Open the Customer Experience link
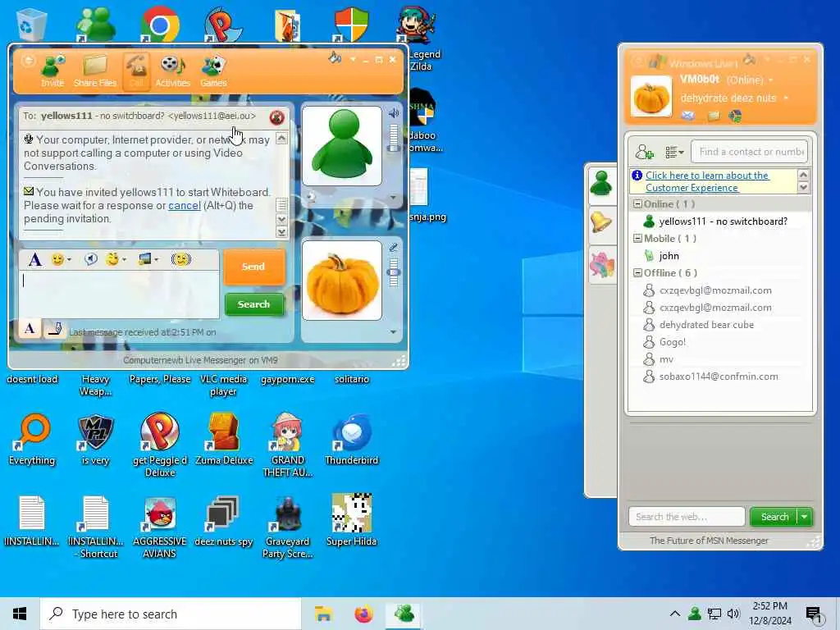The width and height of the screenshot is (840, 630). (706, 181)
